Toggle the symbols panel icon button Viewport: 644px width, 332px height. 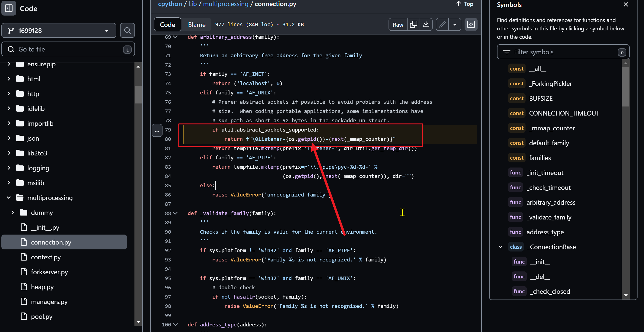tap(471, 24)
